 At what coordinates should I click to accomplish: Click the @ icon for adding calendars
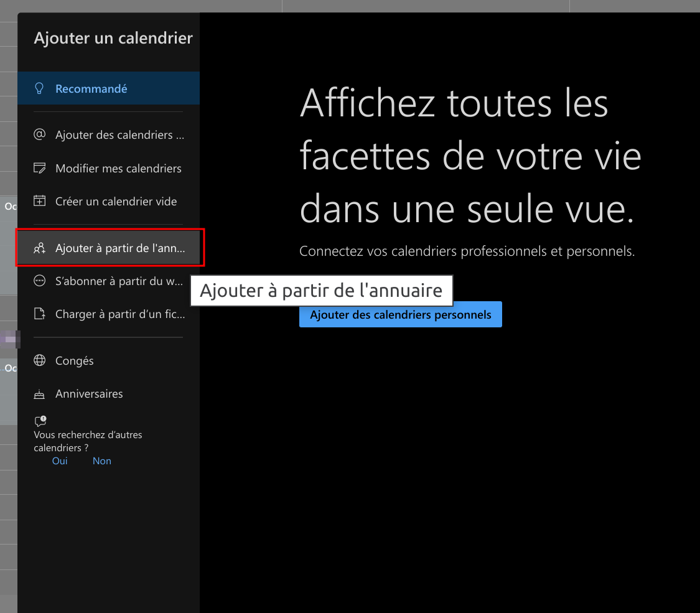[40, 134]
